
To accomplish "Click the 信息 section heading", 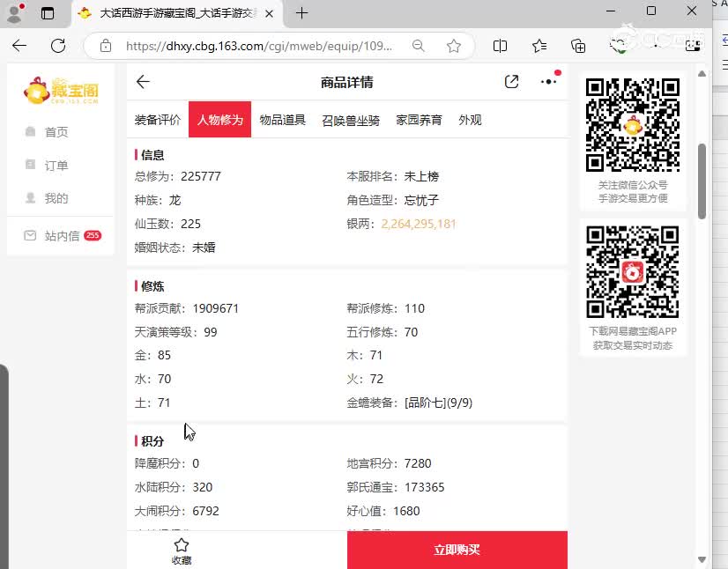I will [152, 155].
